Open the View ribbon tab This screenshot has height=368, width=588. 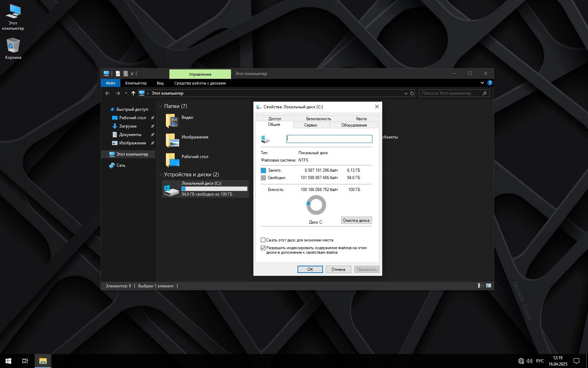point(160,83)
